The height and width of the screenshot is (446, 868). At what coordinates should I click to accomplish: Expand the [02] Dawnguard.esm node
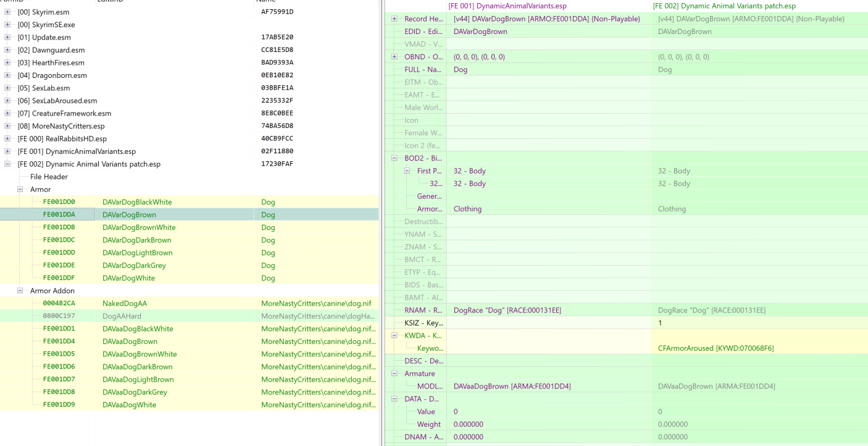pyautogui.click(x=7, y=50)
